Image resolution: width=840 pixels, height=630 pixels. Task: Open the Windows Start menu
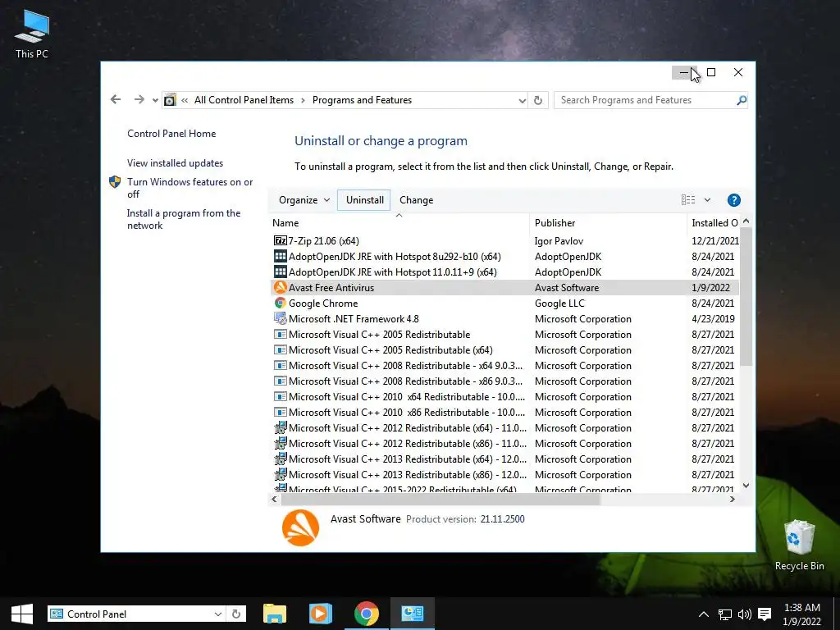(x=22, y=614)
